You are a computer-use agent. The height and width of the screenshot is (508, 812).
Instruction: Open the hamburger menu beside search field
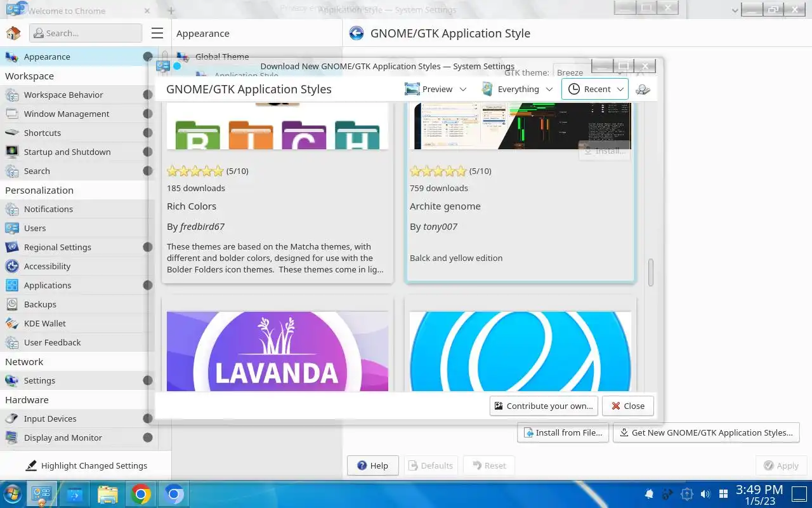[x=157, y=33]
